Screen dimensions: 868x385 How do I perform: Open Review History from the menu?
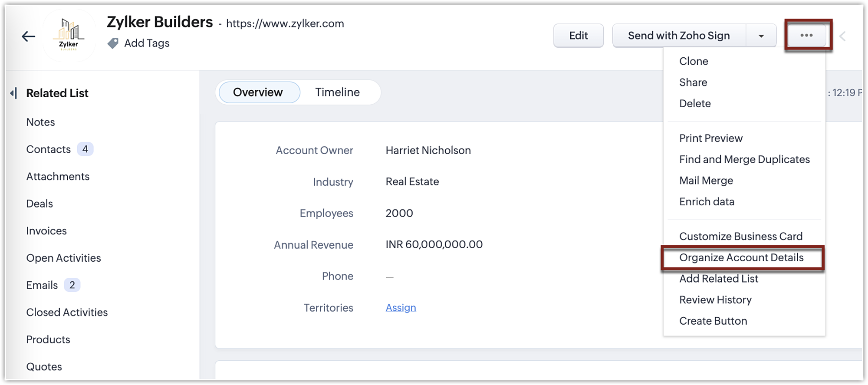tap(715, 300)
